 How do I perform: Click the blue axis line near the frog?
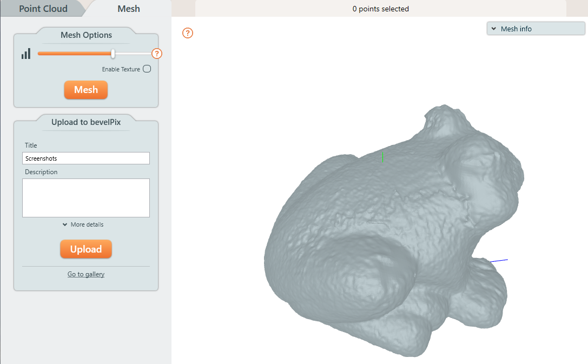500,261
